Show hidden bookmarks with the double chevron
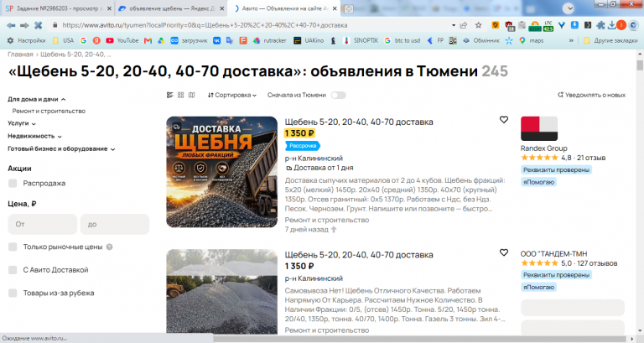 pyautogui.click(x=571, y=40)
